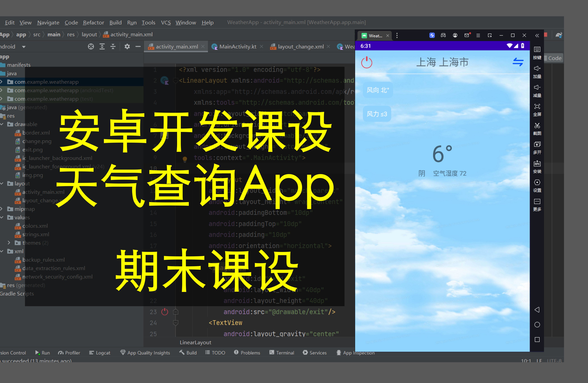Open emulator tab three-dot options menu

[397, 36]
